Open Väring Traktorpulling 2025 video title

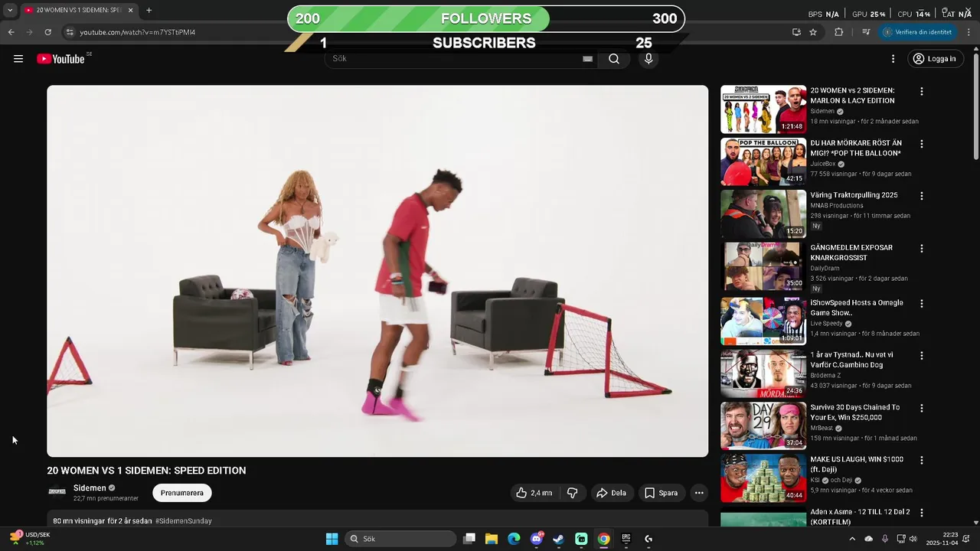(854, 195)
